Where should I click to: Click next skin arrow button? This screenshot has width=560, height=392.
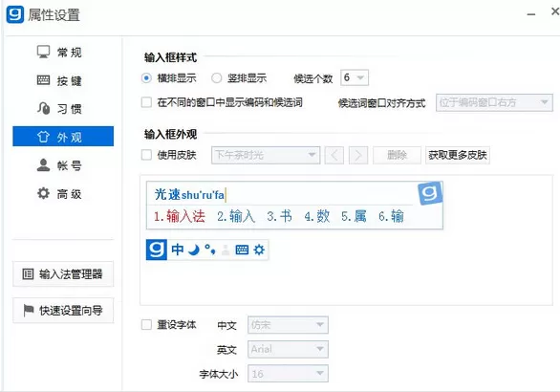pos(358,155)
